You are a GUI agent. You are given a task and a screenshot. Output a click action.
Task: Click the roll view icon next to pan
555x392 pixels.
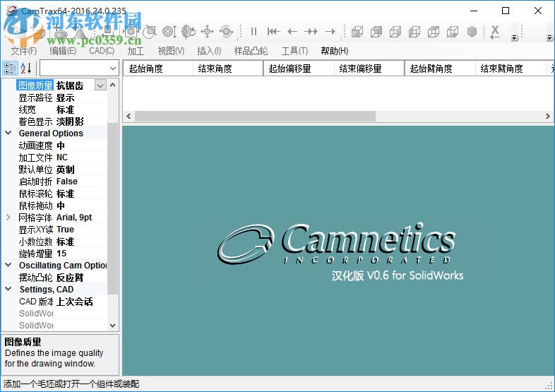[x=226, y=32]
